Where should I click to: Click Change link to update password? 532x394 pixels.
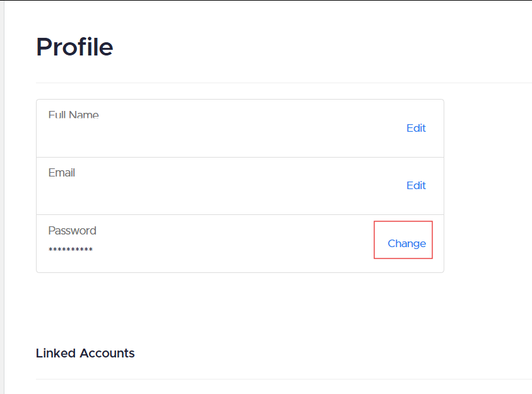click(406, 243)
